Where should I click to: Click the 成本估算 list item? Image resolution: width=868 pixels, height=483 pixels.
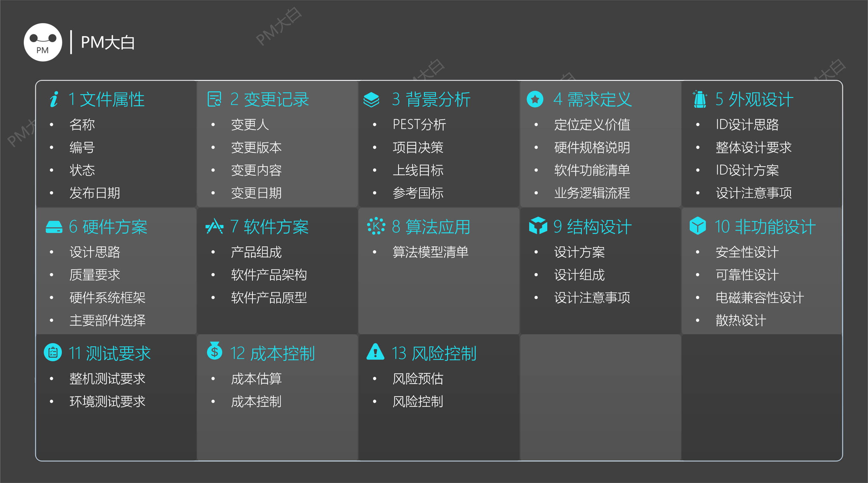tap(256, 379)
